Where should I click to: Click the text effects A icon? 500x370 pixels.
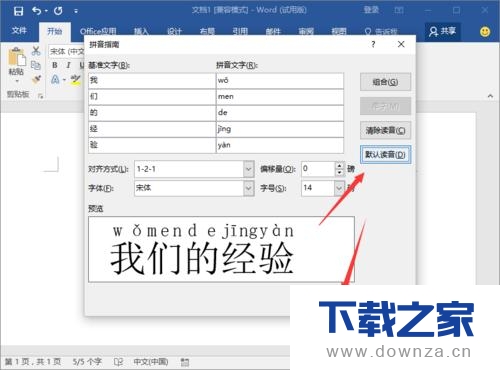[x=55, y=80]
